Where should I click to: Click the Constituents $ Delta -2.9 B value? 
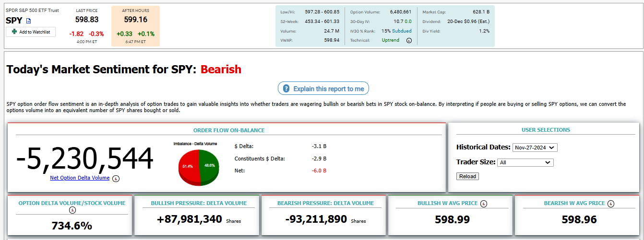coord(319,159)
